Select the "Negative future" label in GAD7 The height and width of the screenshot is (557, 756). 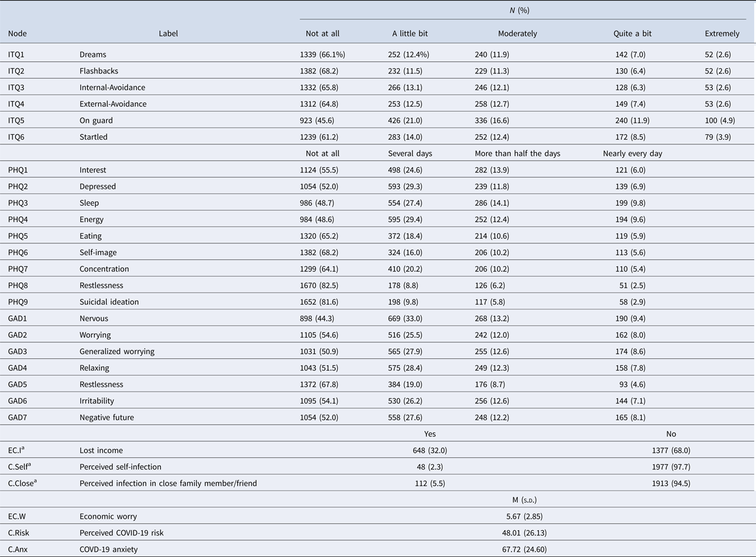pos(107,418)
